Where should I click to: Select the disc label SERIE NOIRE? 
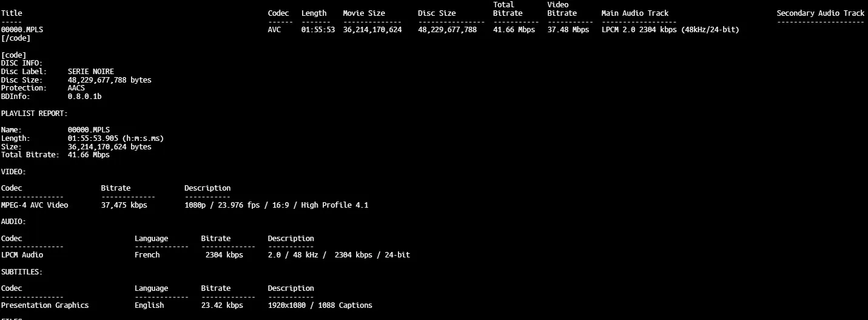[x=90, y=72]
